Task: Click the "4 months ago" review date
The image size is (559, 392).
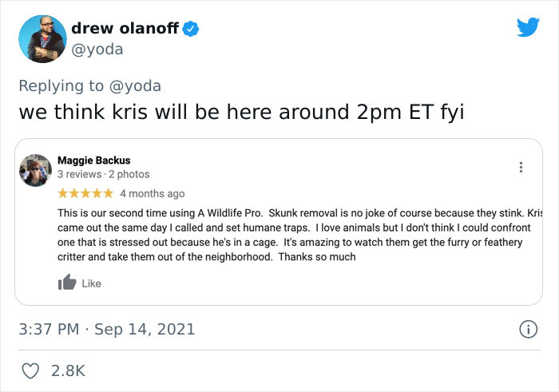Action: click(152, 193)
